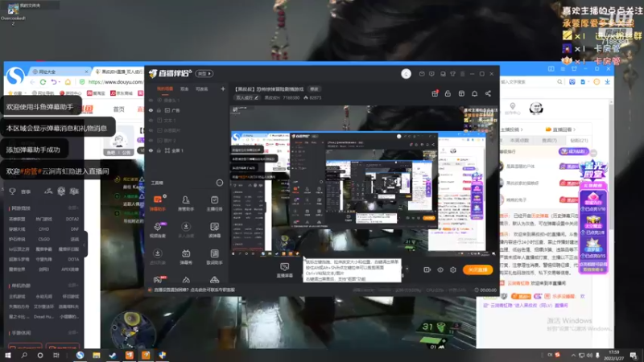Image resolution: width=644 pixels, height=362 pixels.
Task: Toggle the lock on the 广告 source
Action: click(x=159, y=110)
